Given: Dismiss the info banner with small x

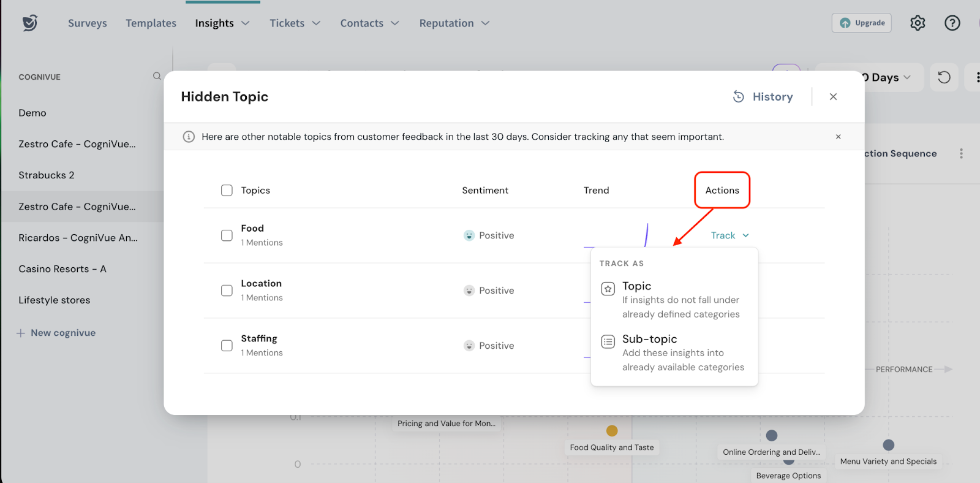Looking at the screenshot, I should point(838,137).
